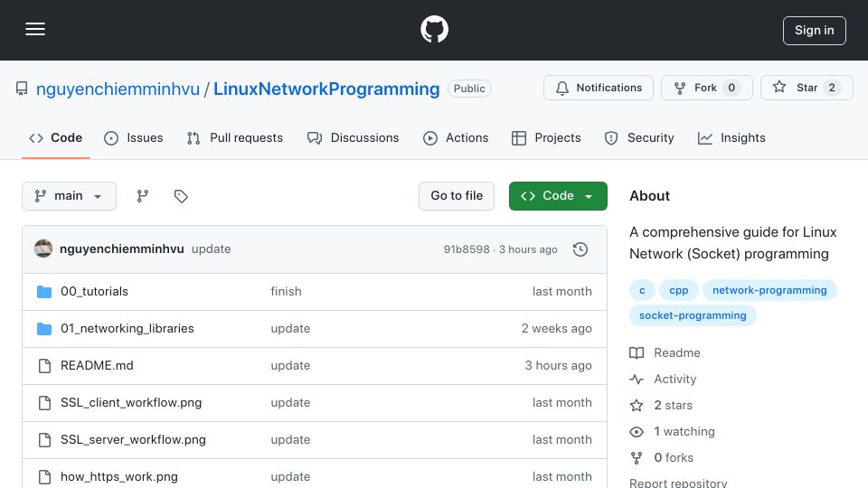This screenshot has height=488, width=868.
Task: Click the SSL_client_workflow.png file icon
Action: pos(44,403)
